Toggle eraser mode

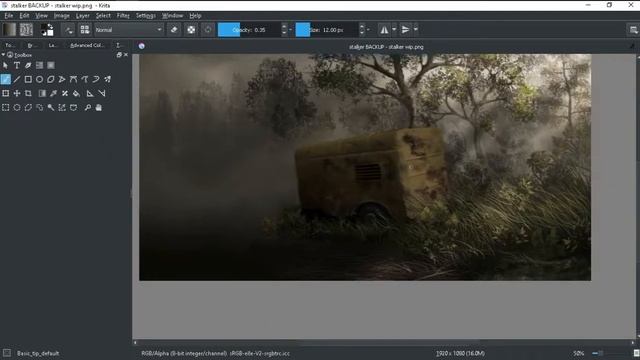174,30
